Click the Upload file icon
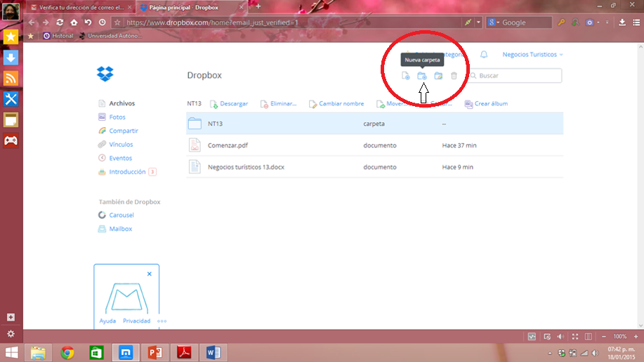 coord(405,76)
